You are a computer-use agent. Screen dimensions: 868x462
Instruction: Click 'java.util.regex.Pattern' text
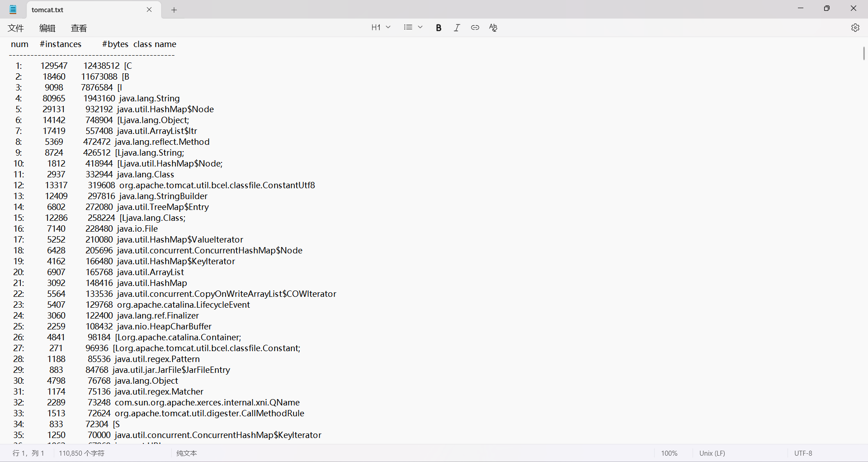[x=157, y=359]
